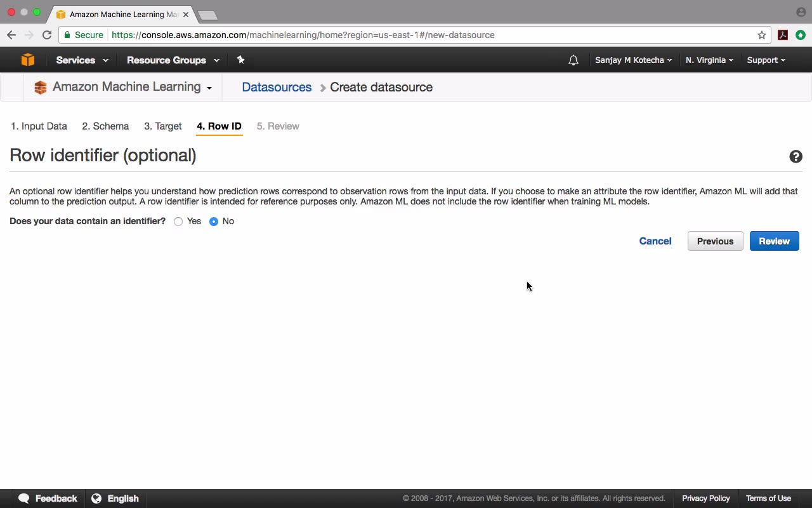The height and width of the screenshot is (508, 812).
Task: Click the language globe icon
Action: pyautogui.click(x=96, y=498)
